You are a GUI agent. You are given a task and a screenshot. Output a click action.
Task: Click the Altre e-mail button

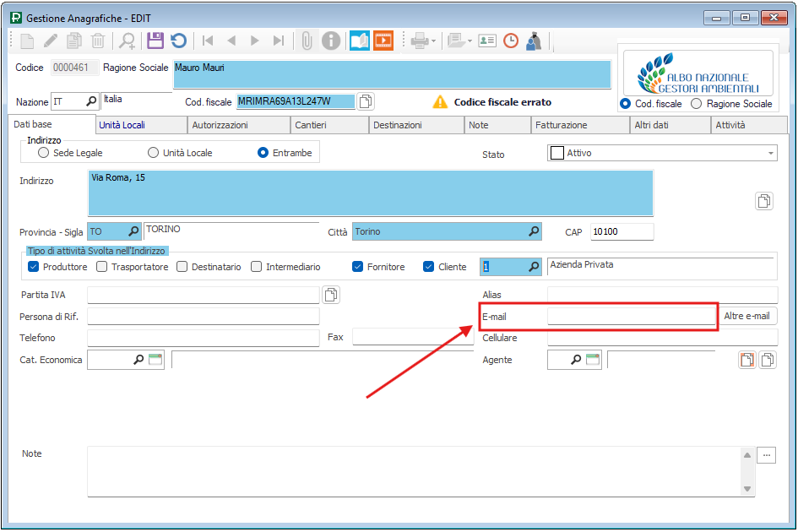point(747,316)
